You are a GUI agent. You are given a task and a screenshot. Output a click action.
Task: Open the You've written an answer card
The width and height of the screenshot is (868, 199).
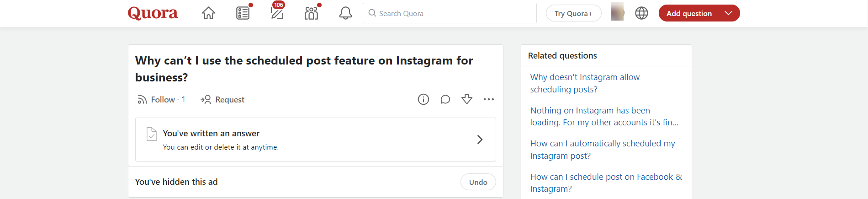coord(316,140)
